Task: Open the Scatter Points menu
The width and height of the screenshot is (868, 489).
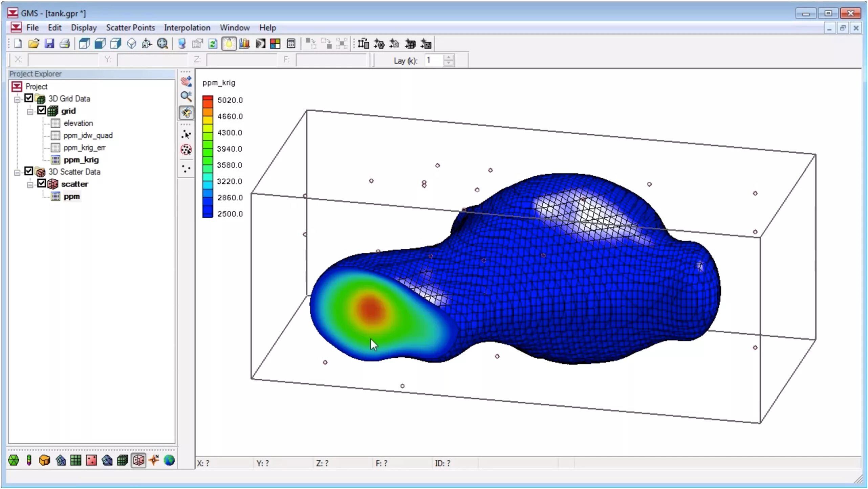Action: (130, 28)
